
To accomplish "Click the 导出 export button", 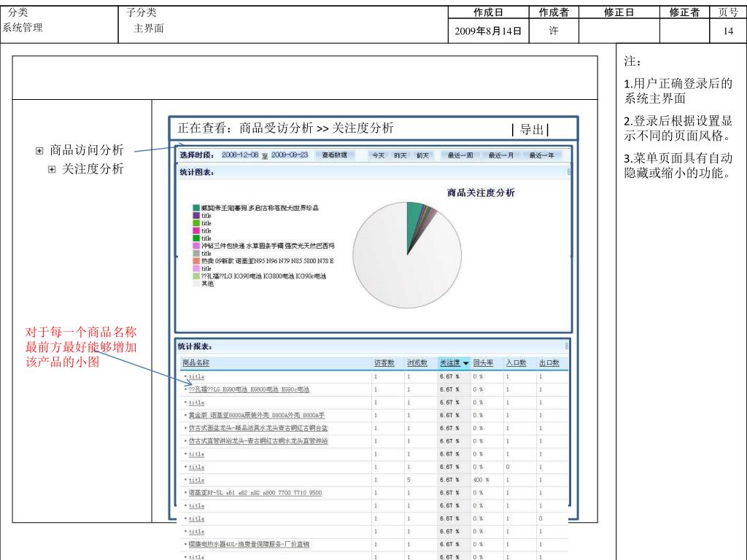I will [x=532, y=131].
